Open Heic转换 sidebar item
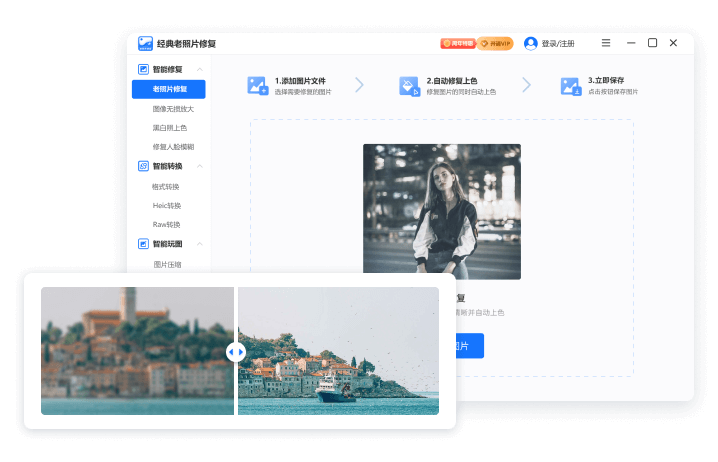Viewport: 718px width, 462px height. click(x=166, y=205)
